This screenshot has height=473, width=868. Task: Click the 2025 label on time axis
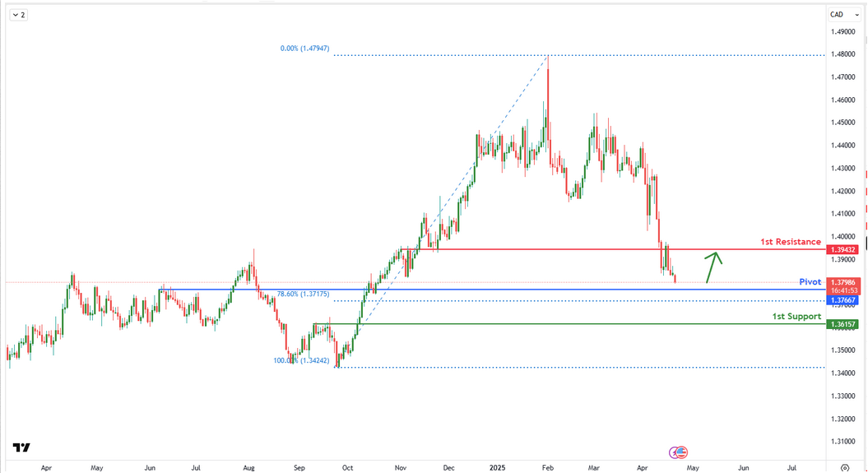497,468
